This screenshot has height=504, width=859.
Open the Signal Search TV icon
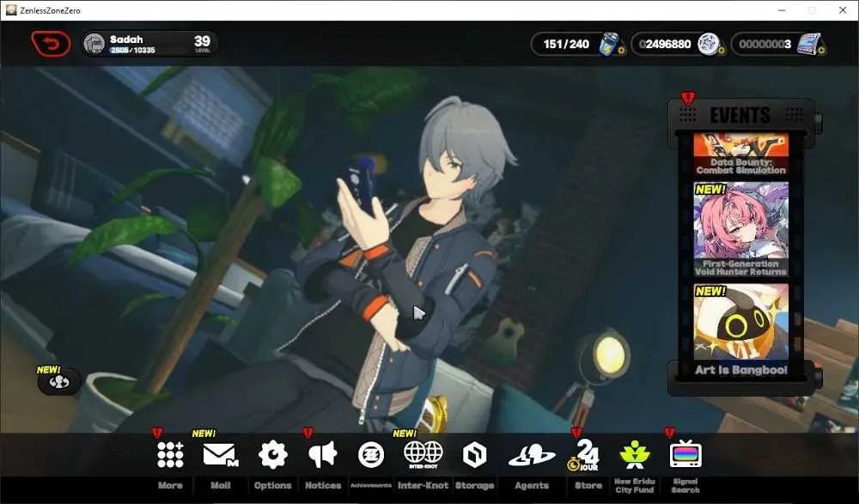(685, 455)
